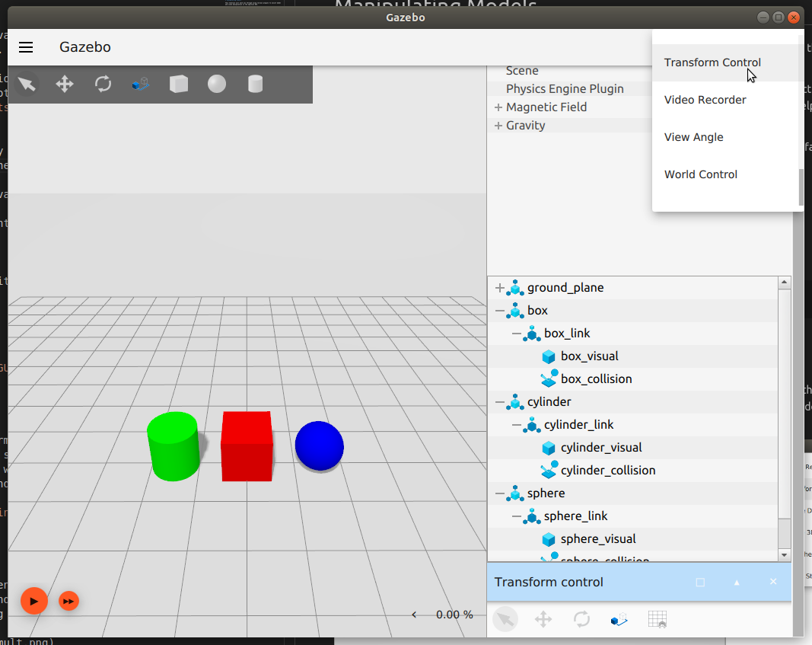Expand the ground_plane entity

499,288
